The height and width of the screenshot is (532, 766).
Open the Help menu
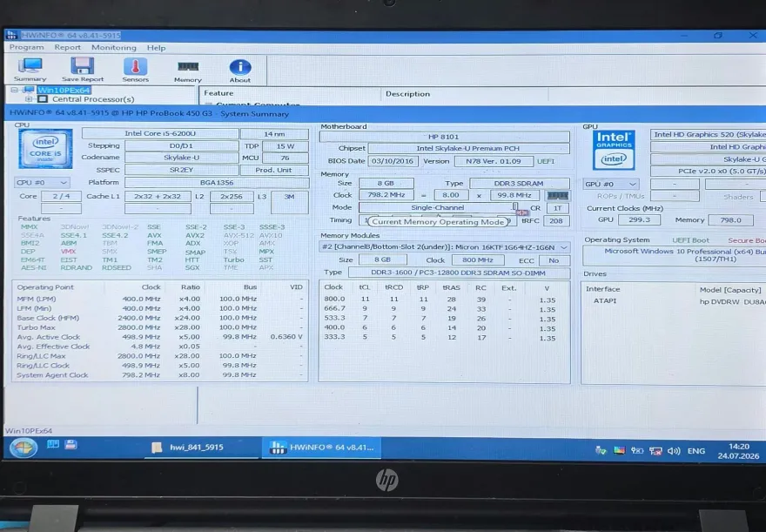[157, 48]
